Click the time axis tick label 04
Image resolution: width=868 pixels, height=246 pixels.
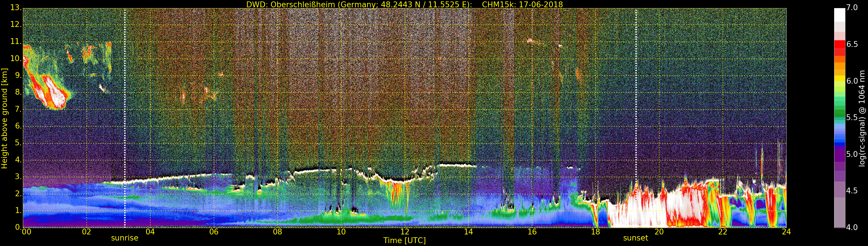[150, 232]
